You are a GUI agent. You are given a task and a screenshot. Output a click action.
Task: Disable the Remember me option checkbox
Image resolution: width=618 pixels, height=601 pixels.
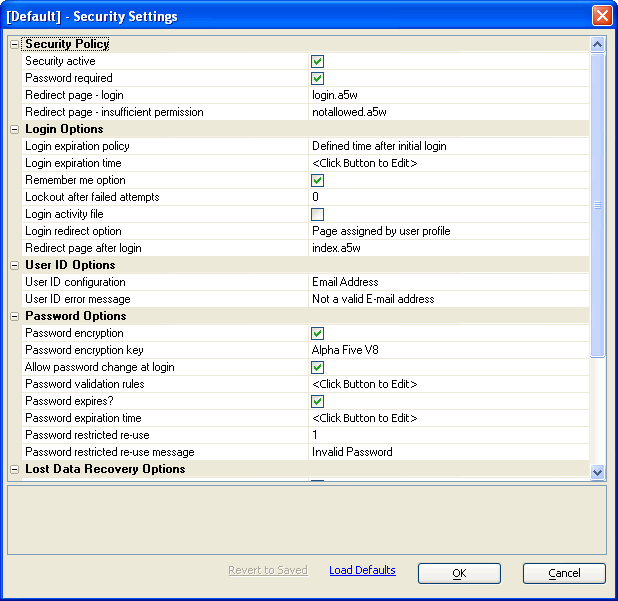coord(317,180)
